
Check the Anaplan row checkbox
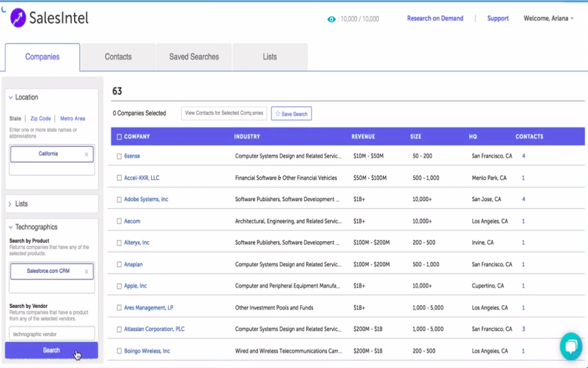pyautogui.click(x=119, y=264)
